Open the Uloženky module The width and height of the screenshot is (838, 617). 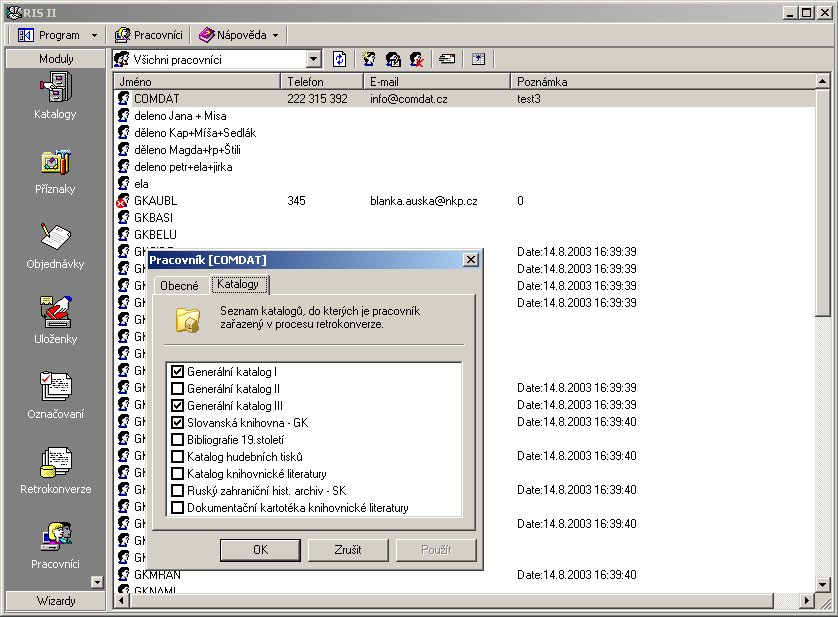coord(55,313)
